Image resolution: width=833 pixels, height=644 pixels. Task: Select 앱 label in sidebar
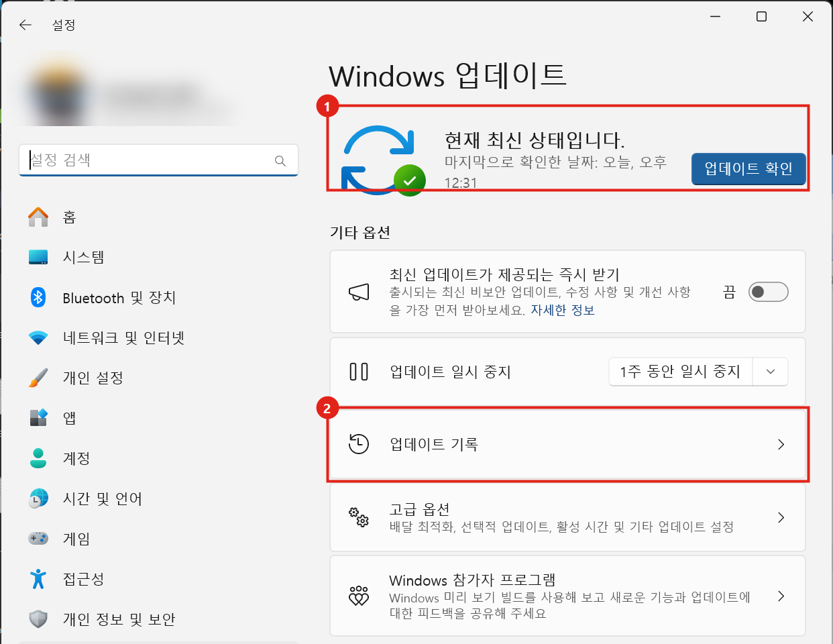tap(70, 418)
